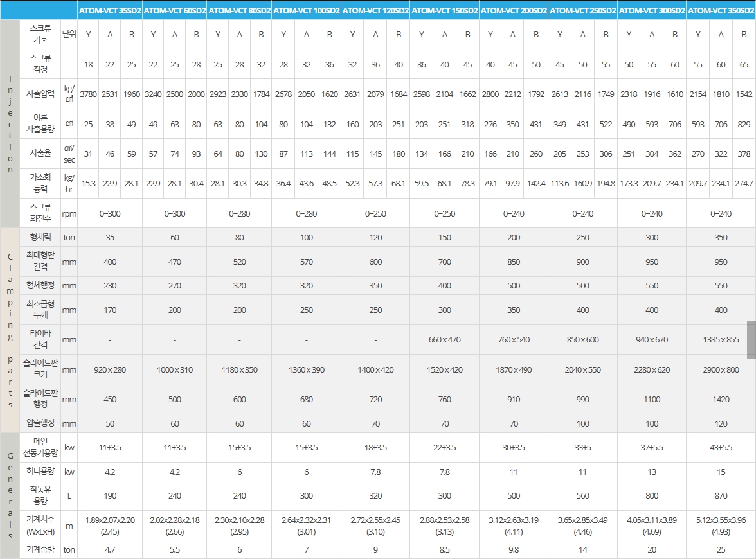Select the 기계중량 row label
Viewport: 756px width, 559px height.
coord(40,549)
